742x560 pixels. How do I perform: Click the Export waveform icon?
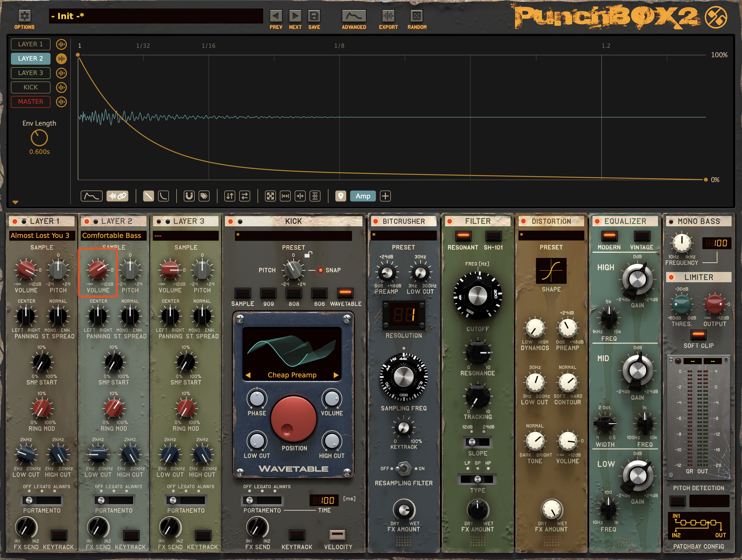389,16
